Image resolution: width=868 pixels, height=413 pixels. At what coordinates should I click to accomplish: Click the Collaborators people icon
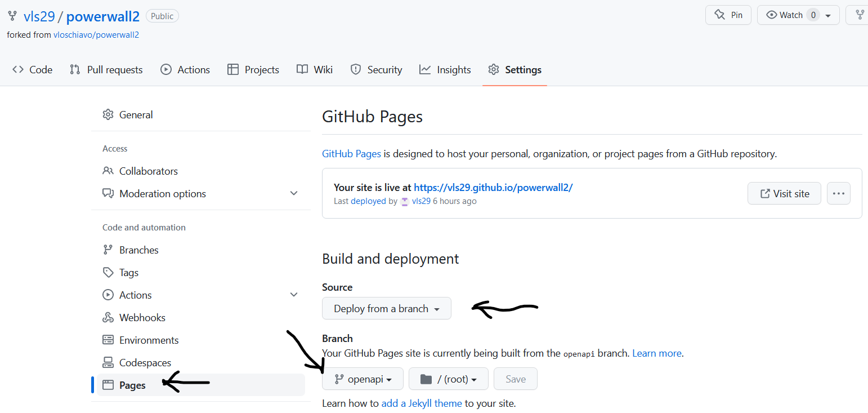108,171
